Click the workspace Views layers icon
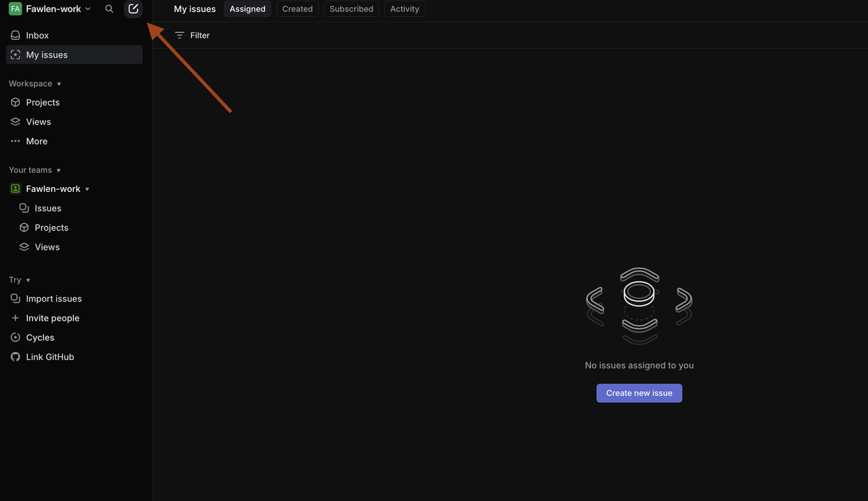 pyautogui.click(x=16, y=122)
